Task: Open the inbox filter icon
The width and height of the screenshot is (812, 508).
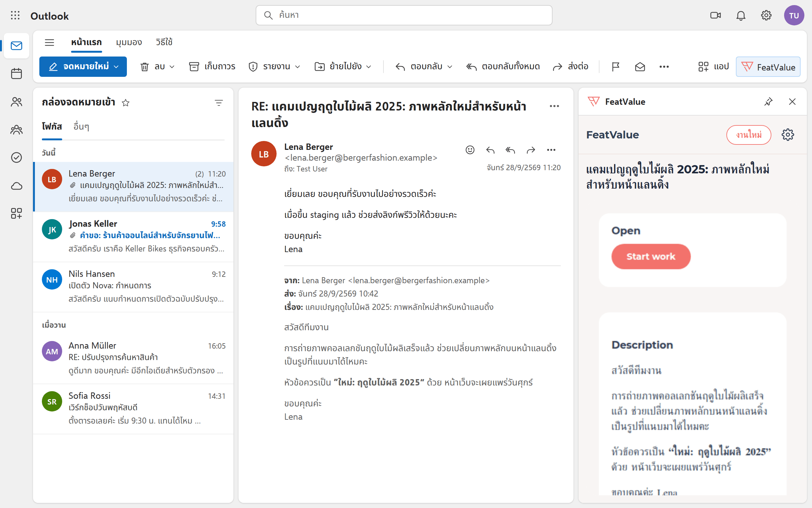Action: tap(219, 103)
